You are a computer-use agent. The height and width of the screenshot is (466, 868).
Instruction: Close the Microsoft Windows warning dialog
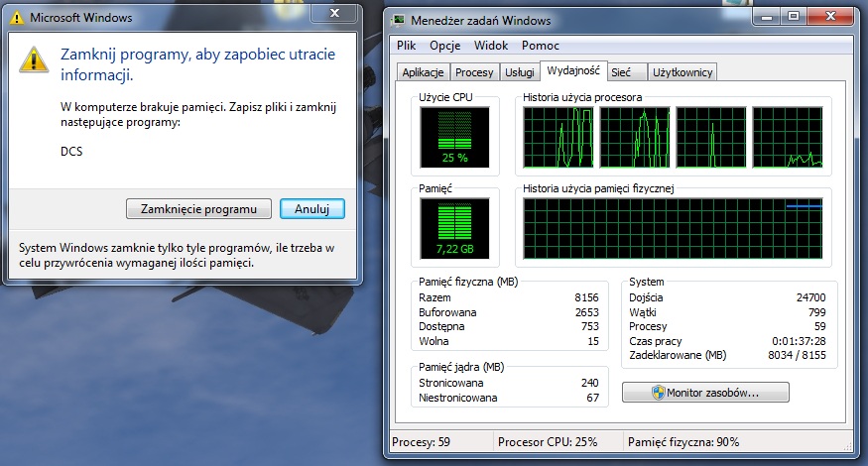334,13
